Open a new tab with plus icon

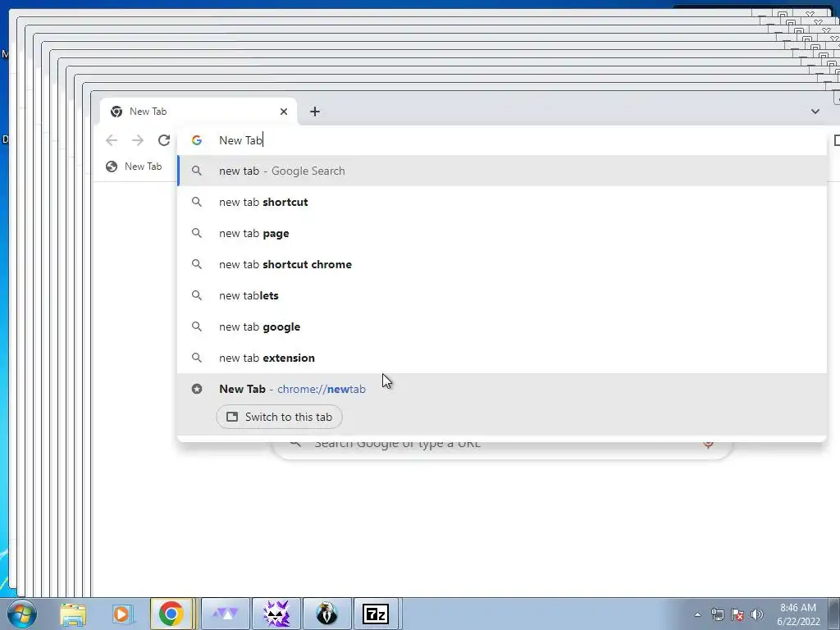(315, 112)
